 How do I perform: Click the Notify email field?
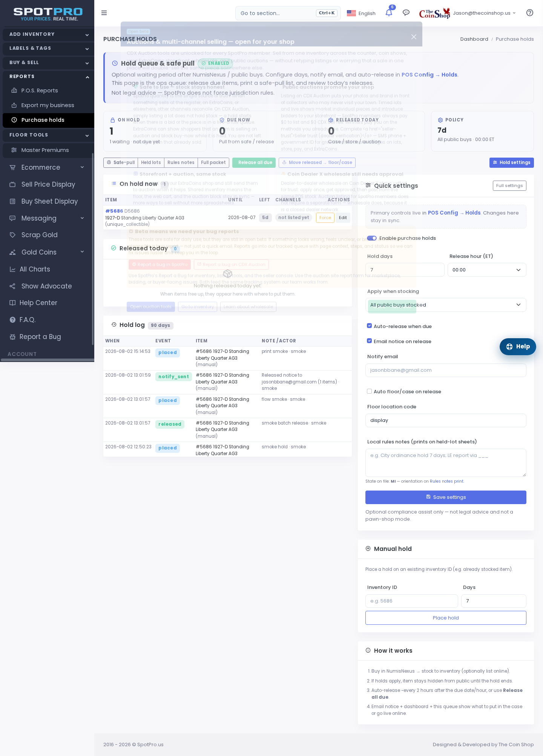tap(446, 370)
